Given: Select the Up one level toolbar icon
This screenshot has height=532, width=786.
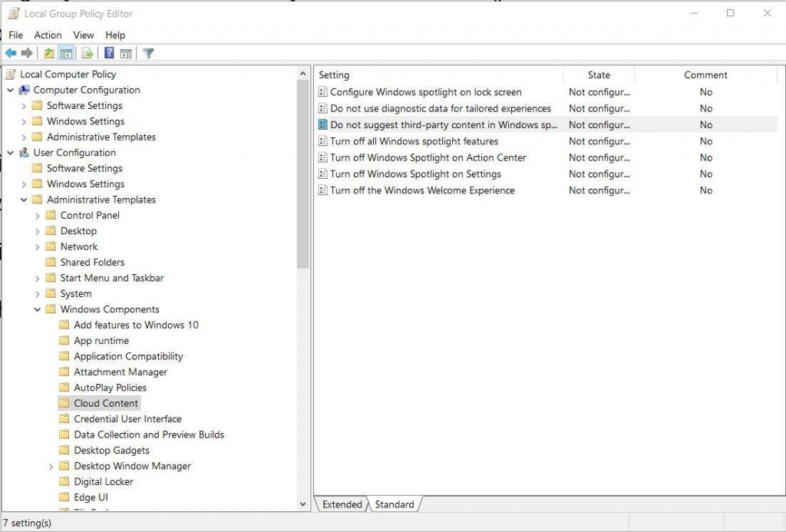Looking at the screenshot, I should click(48, 53).
